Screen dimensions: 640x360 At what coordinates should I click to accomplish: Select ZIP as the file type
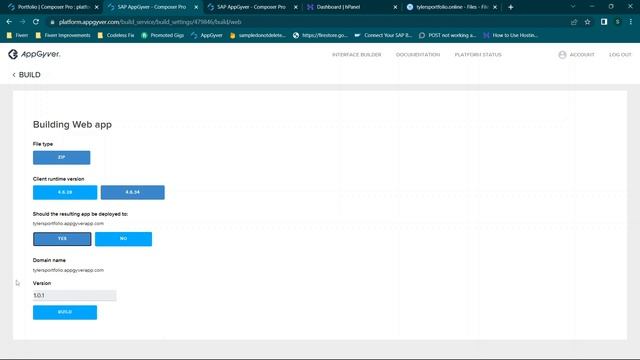[62, 158]
